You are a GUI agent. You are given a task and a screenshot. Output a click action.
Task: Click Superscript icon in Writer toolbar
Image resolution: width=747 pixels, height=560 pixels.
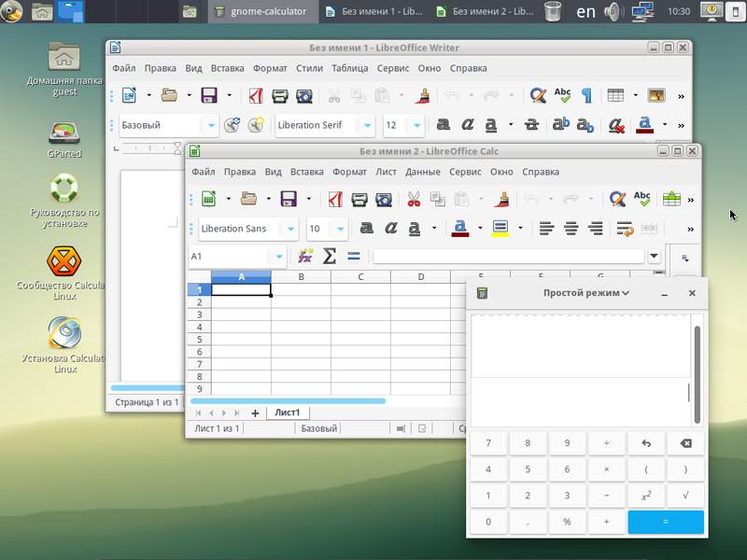pos(561,125)
